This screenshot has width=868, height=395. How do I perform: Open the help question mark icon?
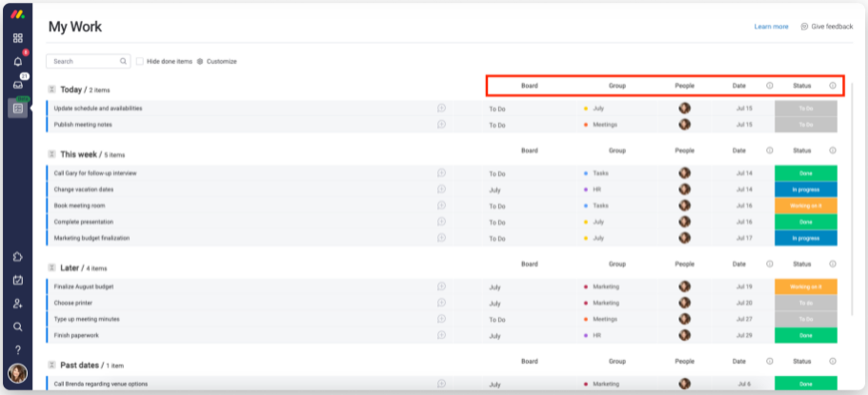(17, 349)
